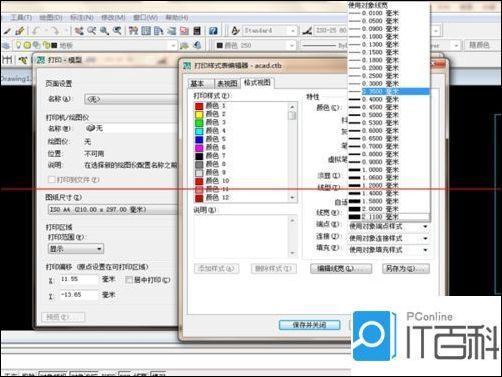The width and height of the screenshot is (502, 377).
Task: Open the 工具(T) menu
Action: click(22, 17)
